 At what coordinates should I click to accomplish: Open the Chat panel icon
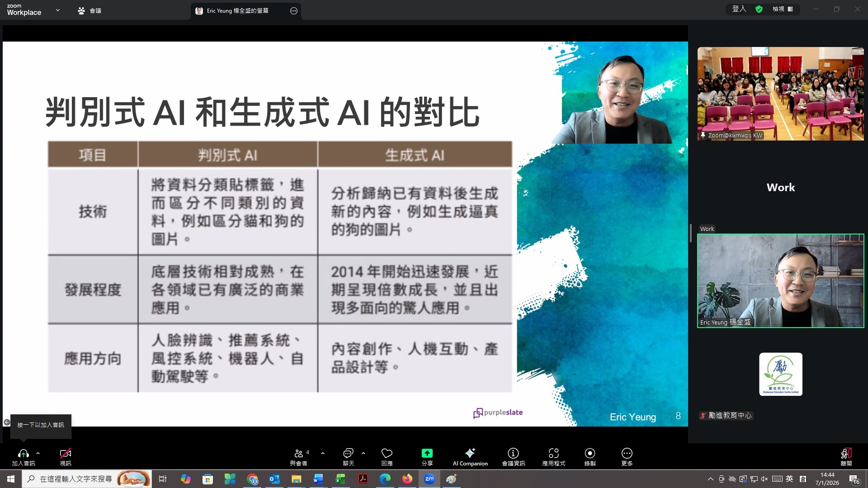[x=348, y=454]
